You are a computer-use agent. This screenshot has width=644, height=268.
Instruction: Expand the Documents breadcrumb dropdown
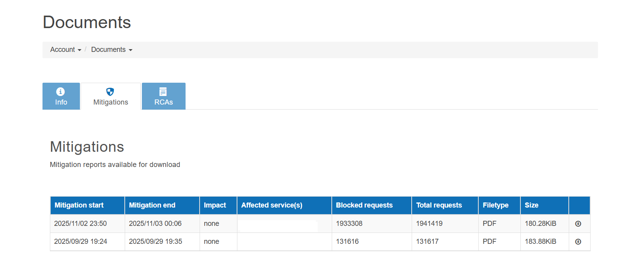[112, 50]
